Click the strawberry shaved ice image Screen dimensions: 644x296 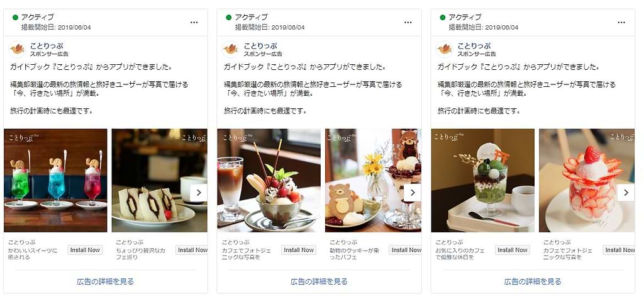pyautogui.click(x=587, y=181)
